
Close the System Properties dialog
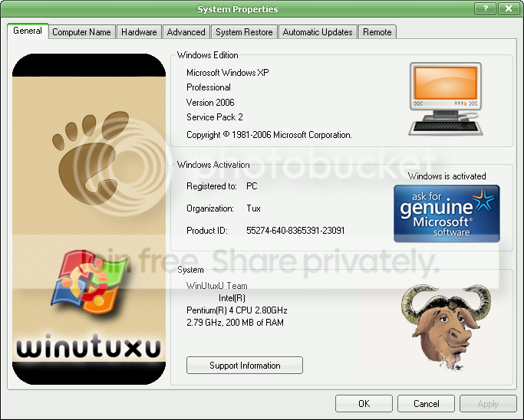(509, 8)
